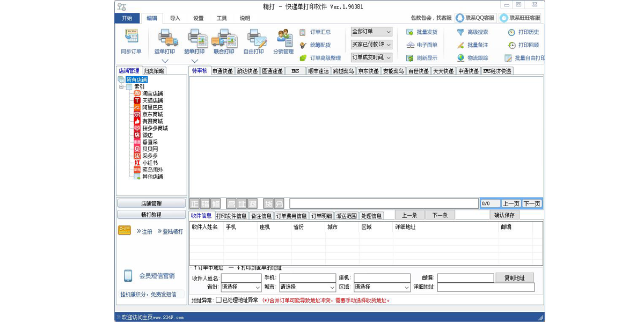This screenshot has height=322, width=644.
Task: Click the 收件人姓名 input field
Action: point(241,278)
